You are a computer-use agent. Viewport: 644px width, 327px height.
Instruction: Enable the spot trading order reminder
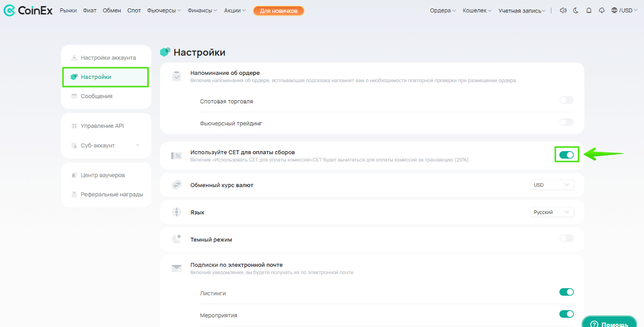coord(566,100)
